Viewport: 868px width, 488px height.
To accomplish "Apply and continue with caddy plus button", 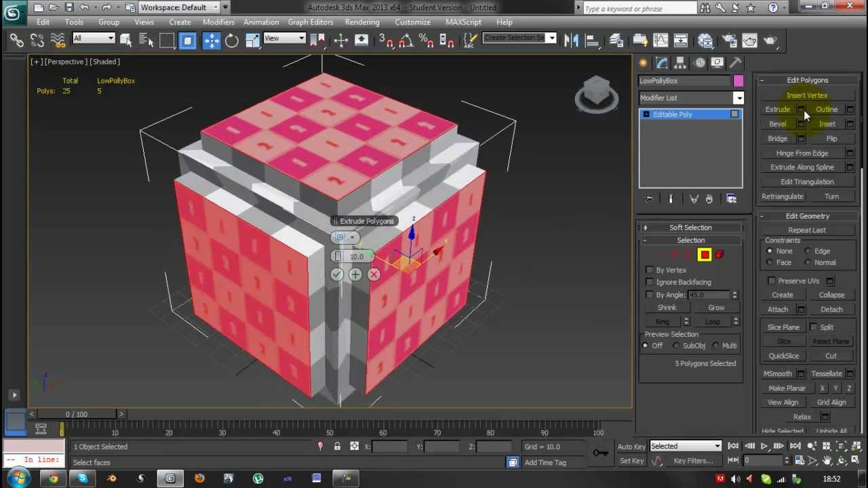I will [x=355, y=274].
